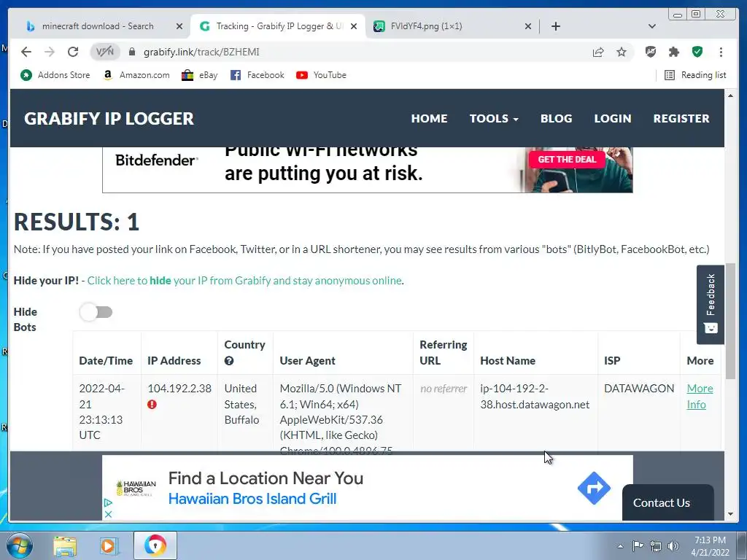Click the AdChoices triangle icon
The height and width of the screenshot is (560, 747).
(x=108, y=503)
